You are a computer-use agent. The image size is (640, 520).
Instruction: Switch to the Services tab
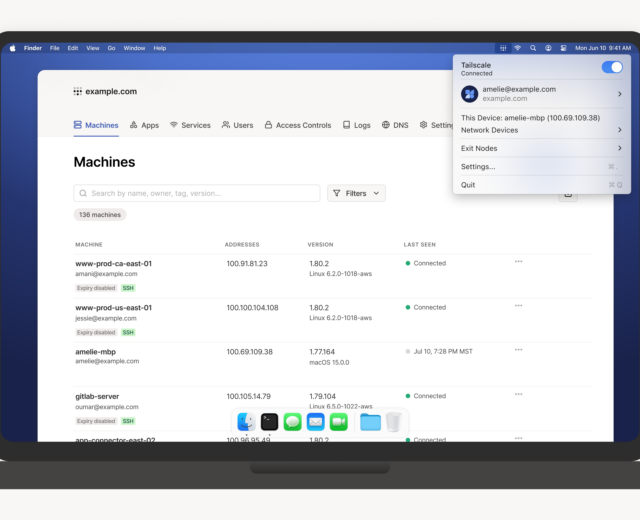tap(190, 125)
